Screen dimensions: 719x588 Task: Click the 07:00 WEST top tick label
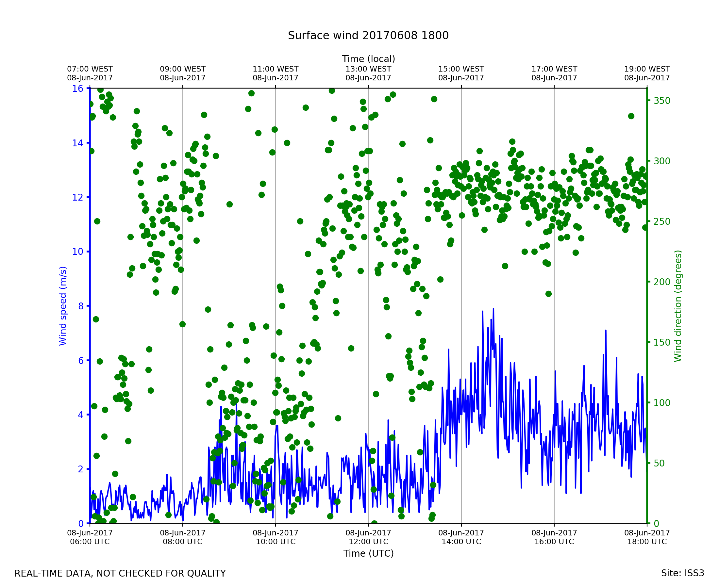90,73
